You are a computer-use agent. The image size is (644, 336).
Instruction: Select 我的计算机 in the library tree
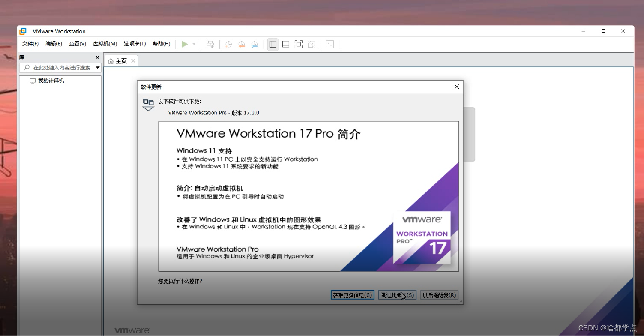pos(47,81)
